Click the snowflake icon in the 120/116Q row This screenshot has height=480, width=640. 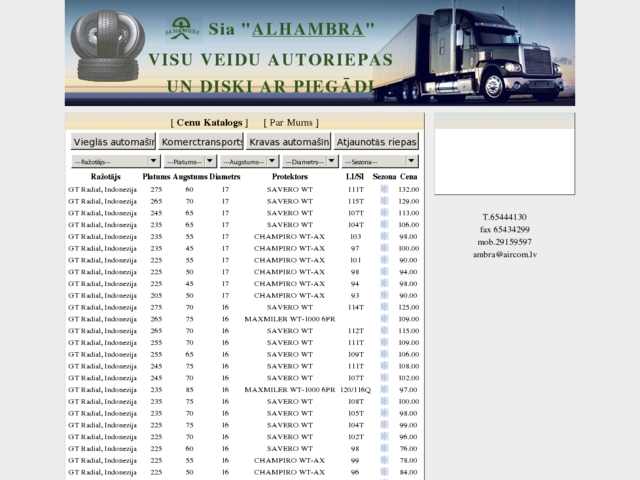(384, 389)
